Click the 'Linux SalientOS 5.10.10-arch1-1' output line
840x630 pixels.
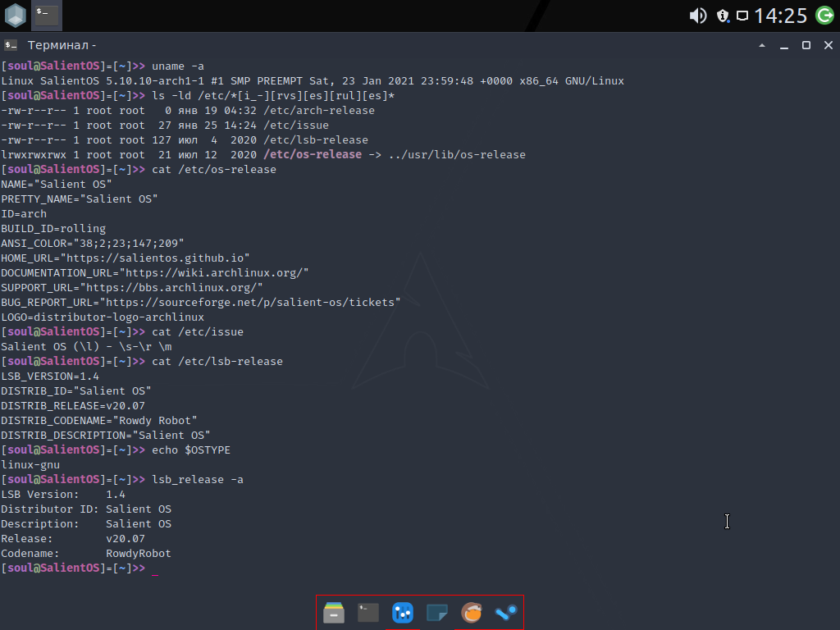tap(313, 81)
